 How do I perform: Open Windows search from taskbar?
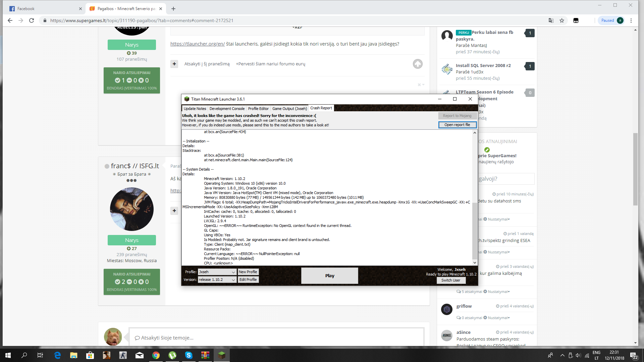24,355
